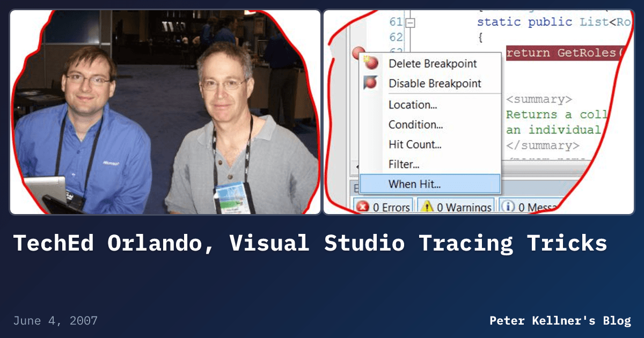Click the highlighted When Hit... entry
644x338 pixels.
[x=430, y=184]
